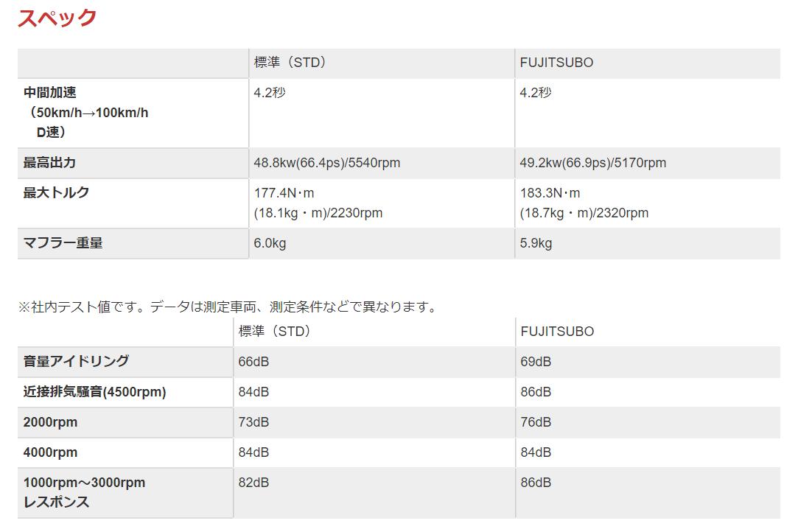Select the 69dB FUJITSUBO idling value
Image resolution: width=798 pixels, height=532 pixels.
536,362
